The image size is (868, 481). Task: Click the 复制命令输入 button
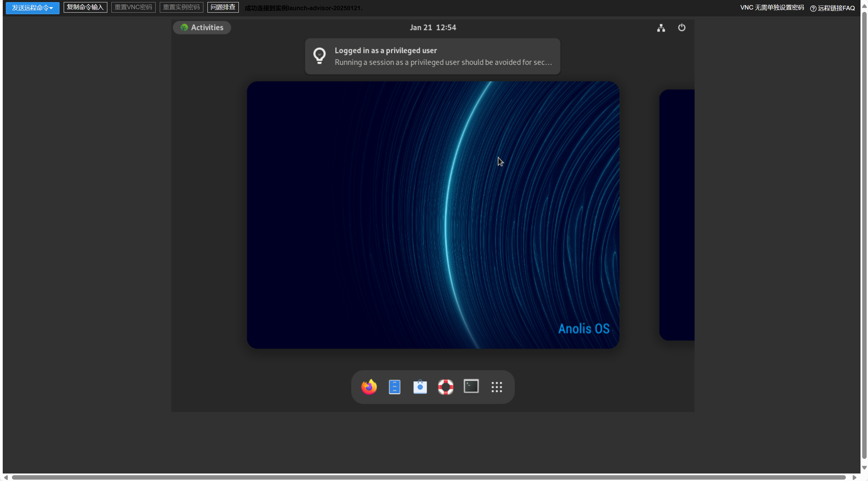coord(85,7)
